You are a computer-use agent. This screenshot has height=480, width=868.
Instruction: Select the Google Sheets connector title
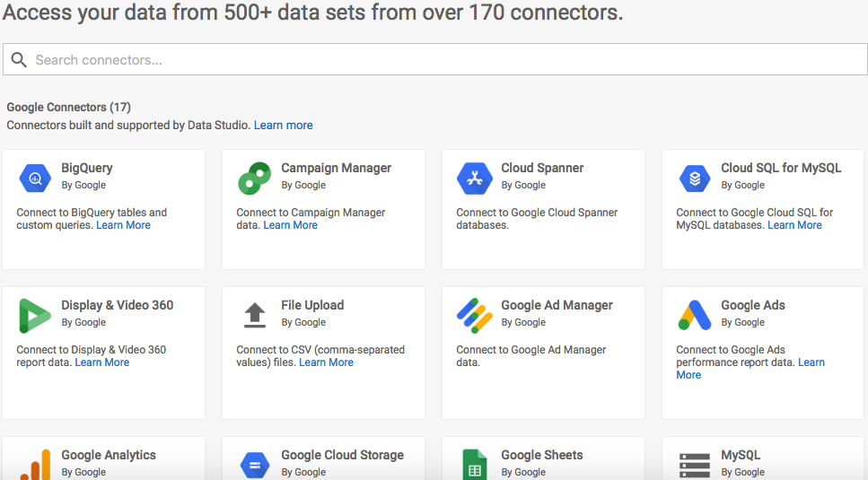(542, 455)
